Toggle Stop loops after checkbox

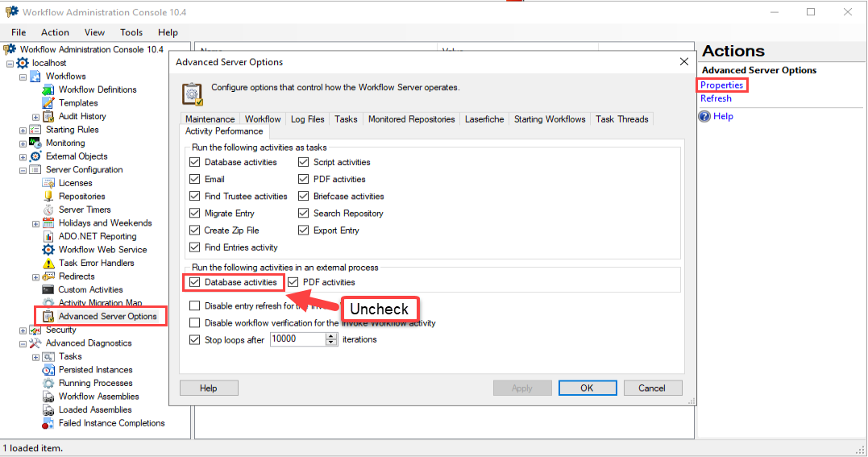[x=194, y=339]
